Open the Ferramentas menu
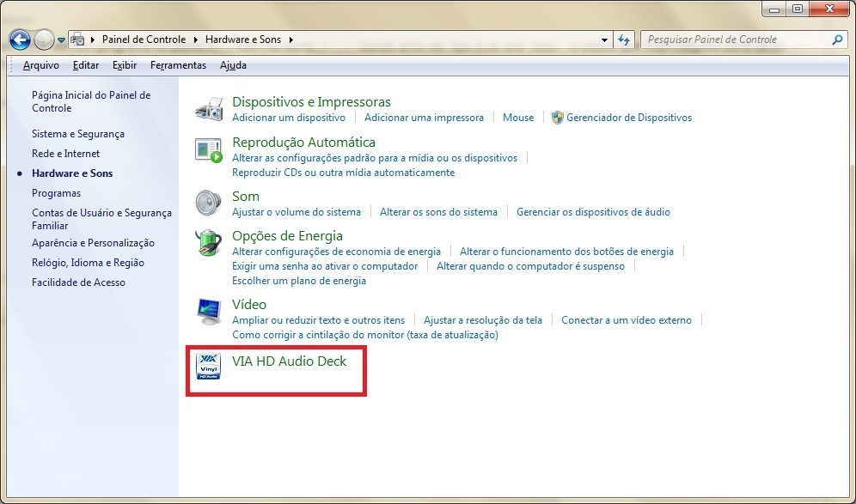This screenshot has height=504, width=856. pyautogui.click(x=178, y=65)
